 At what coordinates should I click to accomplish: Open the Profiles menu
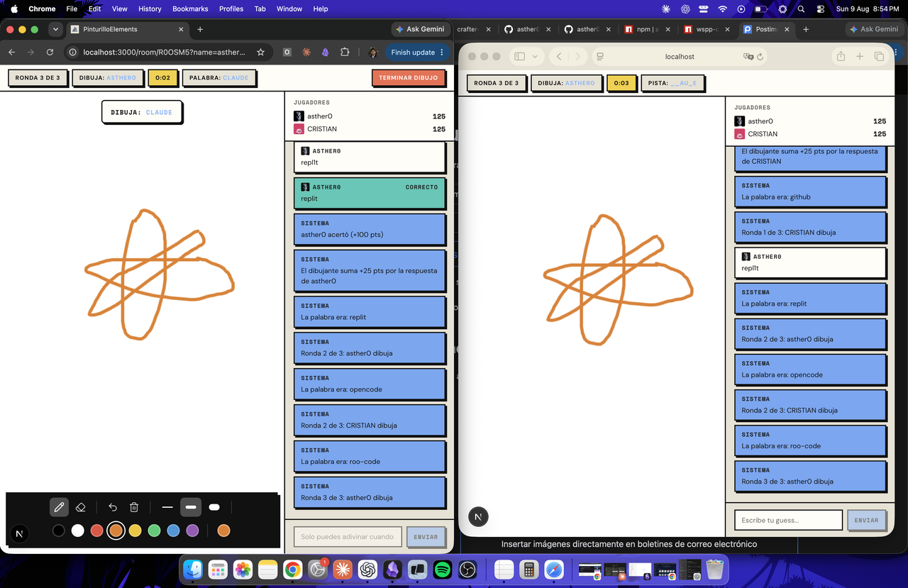231,9
